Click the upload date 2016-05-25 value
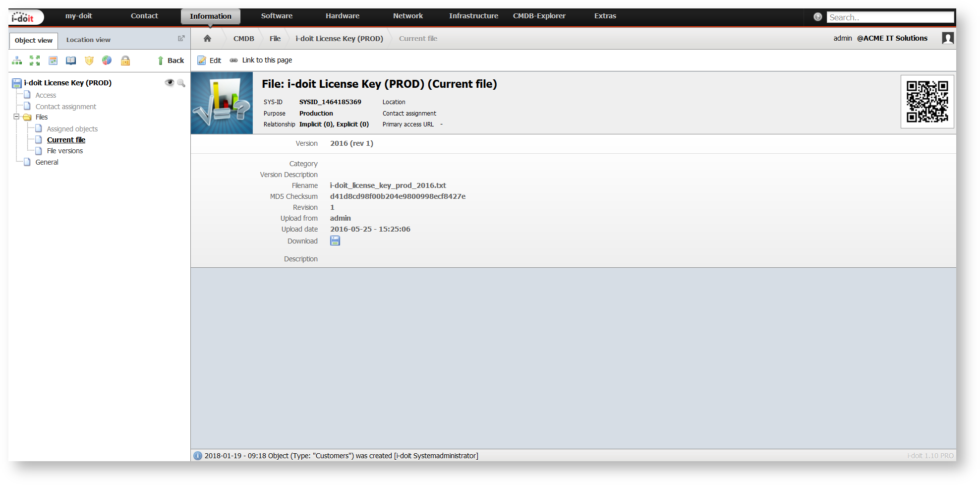 coord(370,229)
